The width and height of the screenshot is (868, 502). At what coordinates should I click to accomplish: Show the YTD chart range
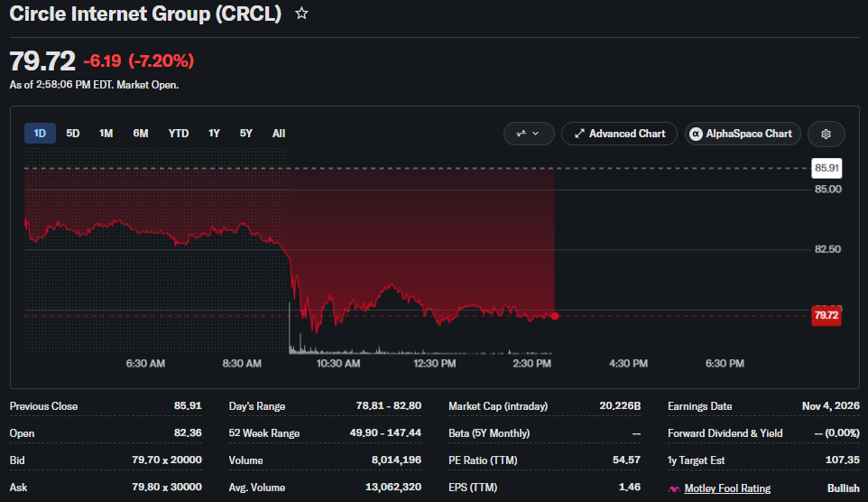coord(179,134)
